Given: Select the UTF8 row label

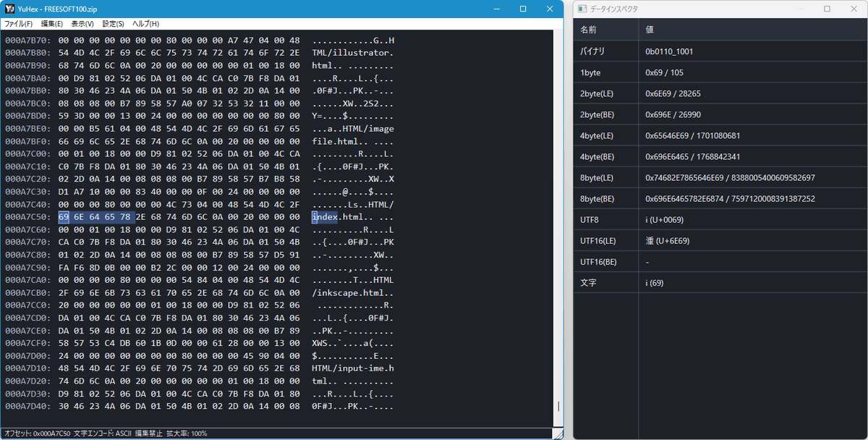Looking at the screenshot, I should tap(590, 219).
